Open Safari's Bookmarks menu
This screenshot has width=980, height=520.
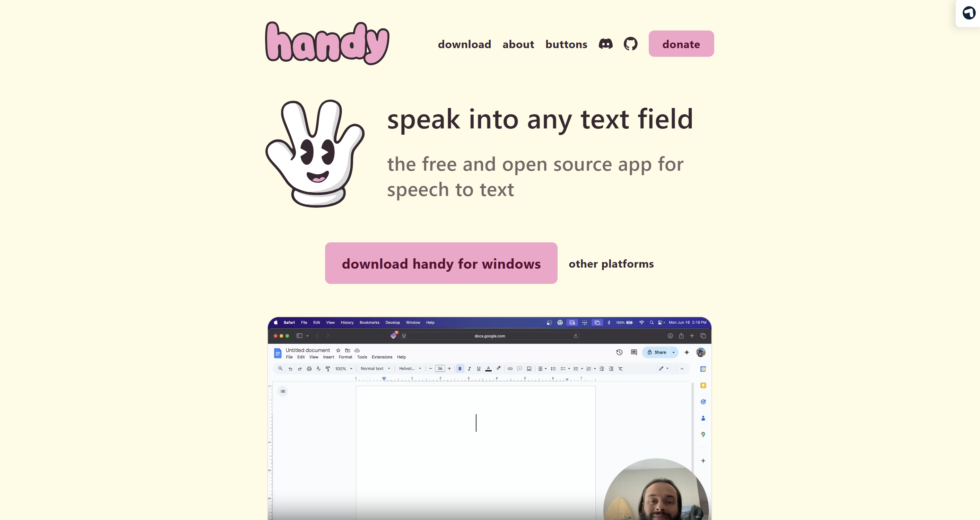(x=369, y=322)
